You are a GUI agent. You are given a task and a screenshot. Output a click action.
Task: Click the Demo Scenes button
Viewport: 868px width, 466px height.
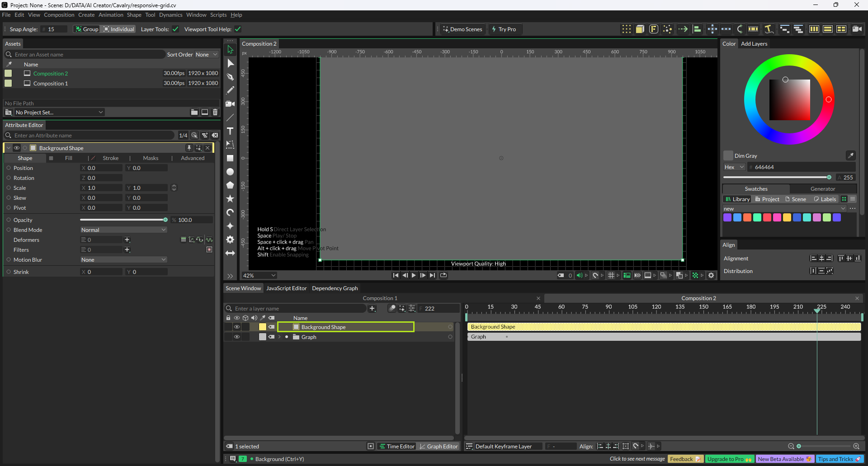coord(462,29)
